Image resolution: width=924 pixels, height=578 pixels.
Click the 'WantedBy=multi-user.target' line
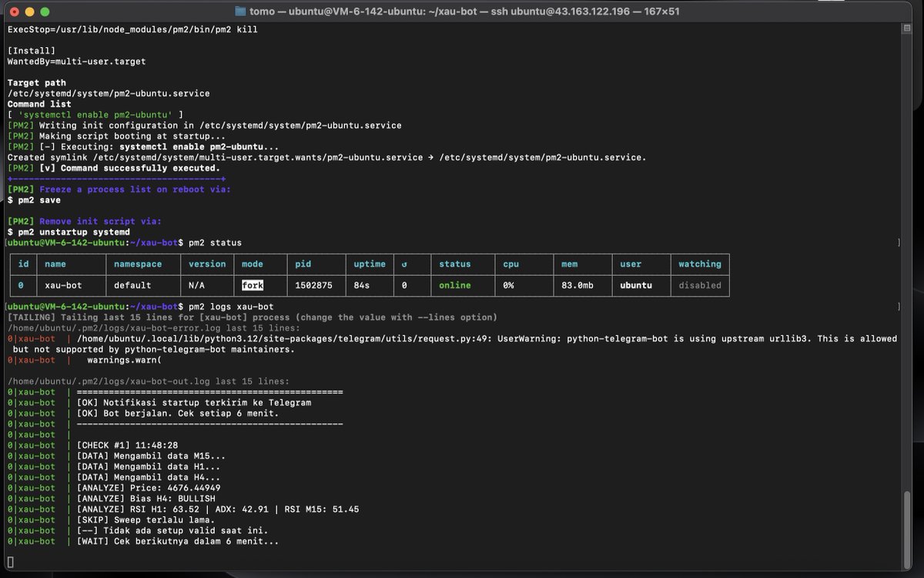[x=76, y=61]
